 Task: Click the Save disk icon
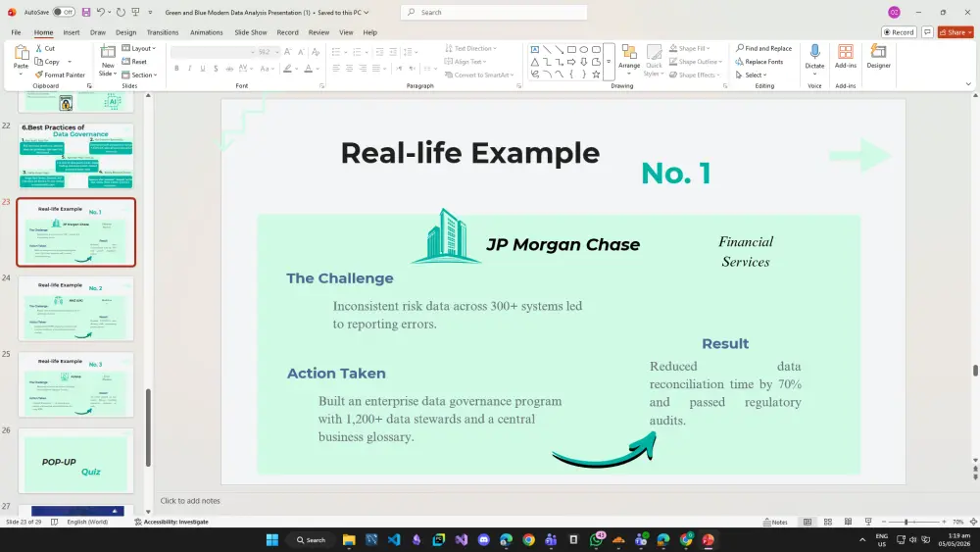pos(86,12)
